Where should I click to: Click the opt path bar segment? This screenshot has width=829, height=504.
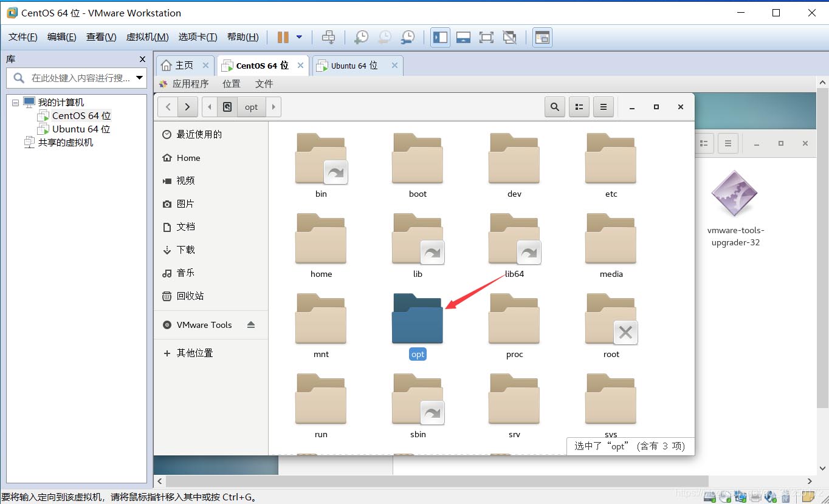252,107
